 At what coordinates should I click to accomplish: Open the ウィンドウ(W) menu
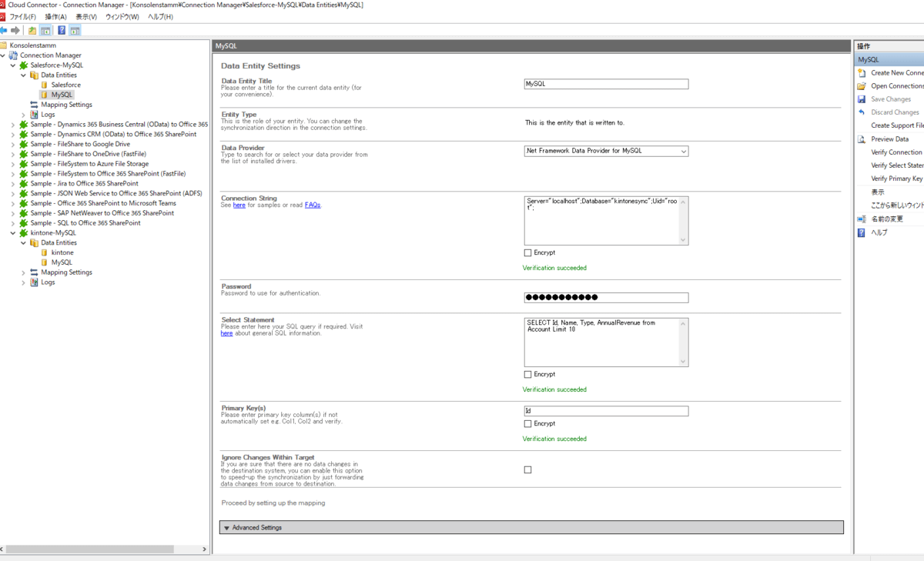122,17
